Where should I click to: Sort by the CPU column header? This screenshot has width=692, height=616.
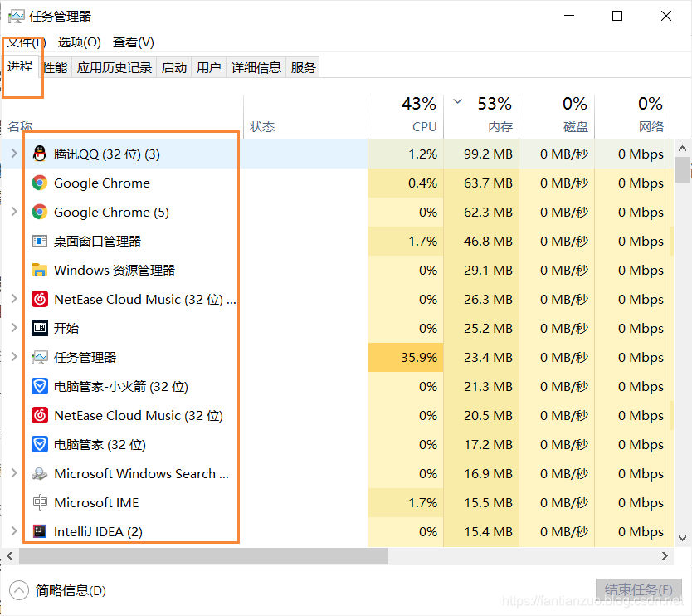tap(406, 115)
